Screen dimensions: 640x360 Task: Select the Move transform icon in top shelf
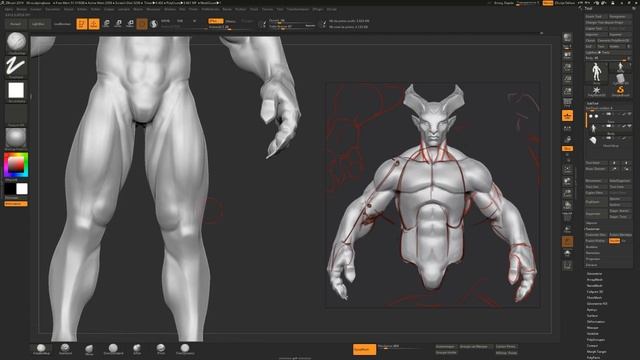(x=106, y=24)
